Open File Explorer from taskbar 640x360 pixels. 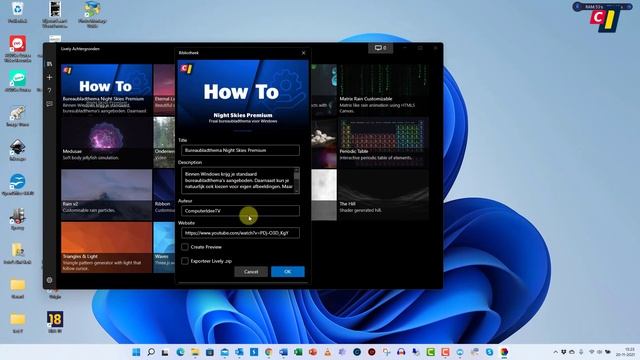click(195, 352)
